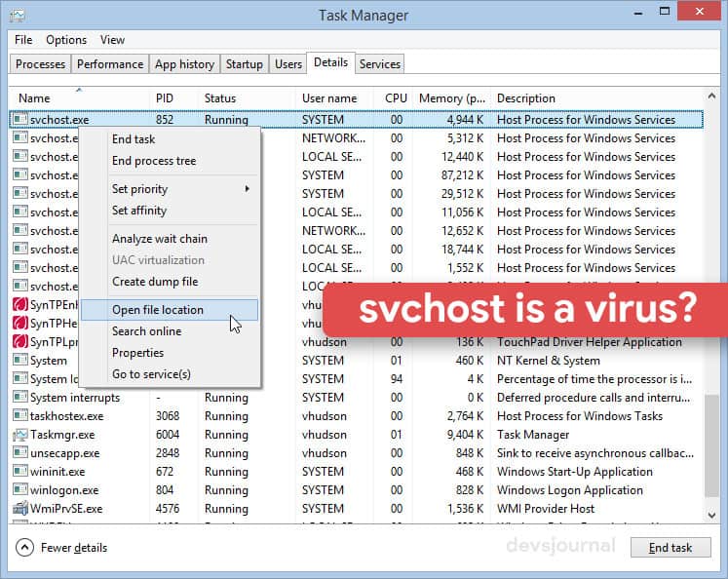Click the winlogon.exe process icon
This screenshot has width=728, height=579.
[19, 490]
